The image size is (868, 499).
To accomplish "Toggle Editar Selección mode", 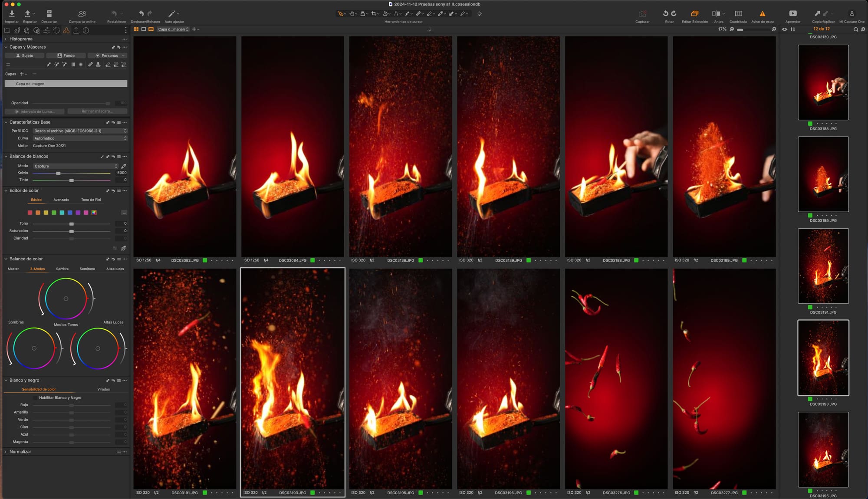I will coord(694,13).
